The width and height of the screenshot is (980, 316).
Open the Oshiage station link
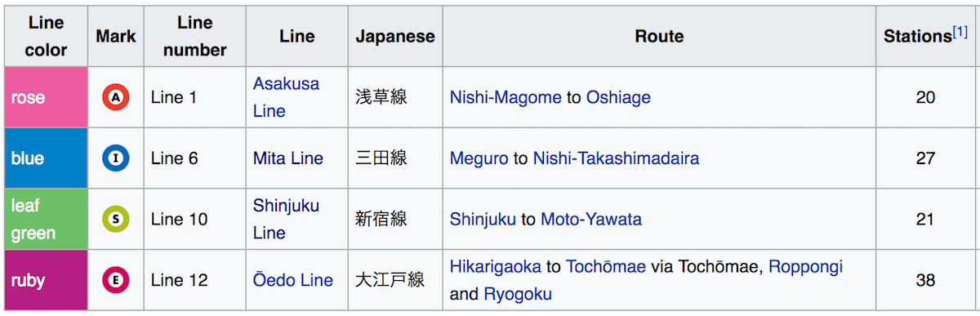pyautogui.click(x=618, y=98)
